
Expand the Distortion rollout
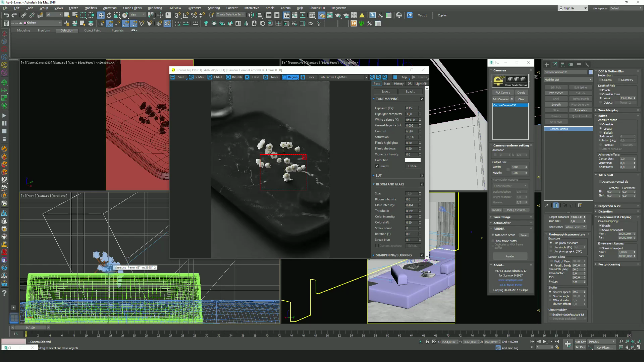click(605, 212)
